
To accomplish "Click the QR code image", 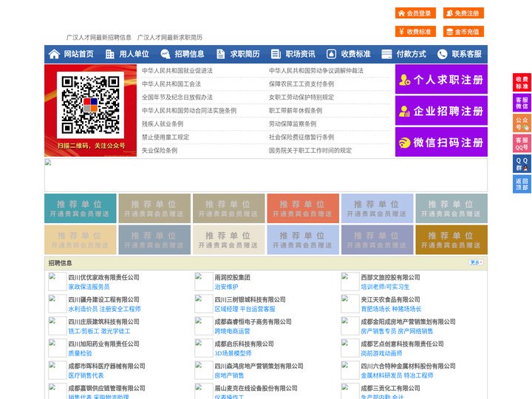I will [91, 105].
